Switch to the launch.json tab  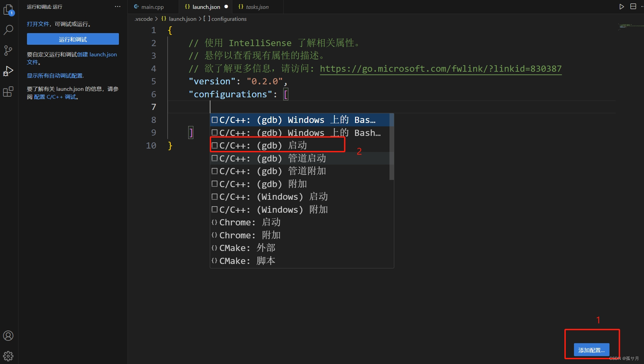coord(206,7)
